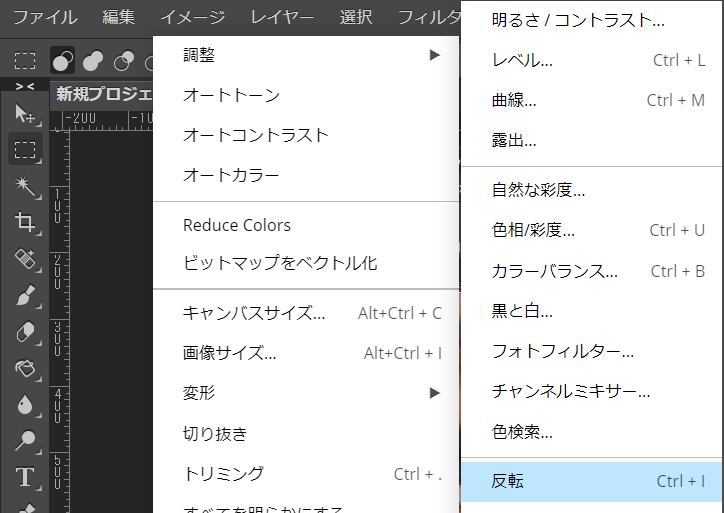Select the Move tool
This screenshot has width=724, height=513.
(25, 114)
